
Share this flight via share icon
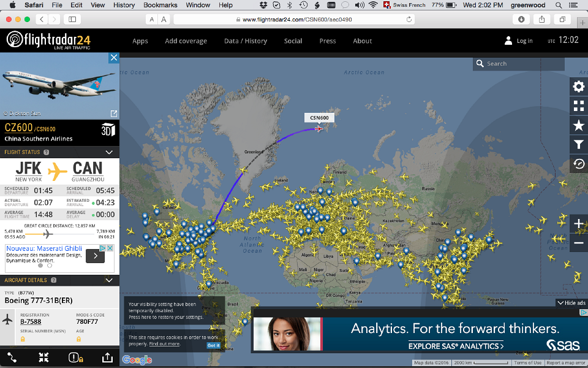coord(107,357)
